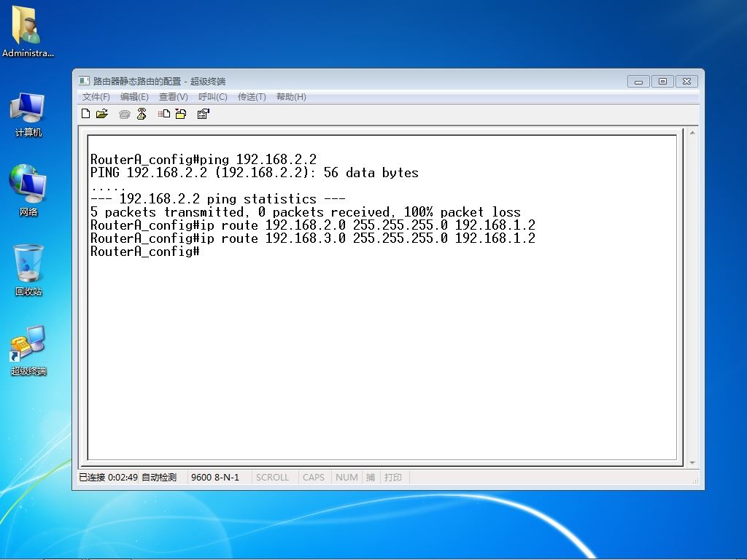Select the Administrator folder desktop icon
747x560 pixels.
coord(28,31)
